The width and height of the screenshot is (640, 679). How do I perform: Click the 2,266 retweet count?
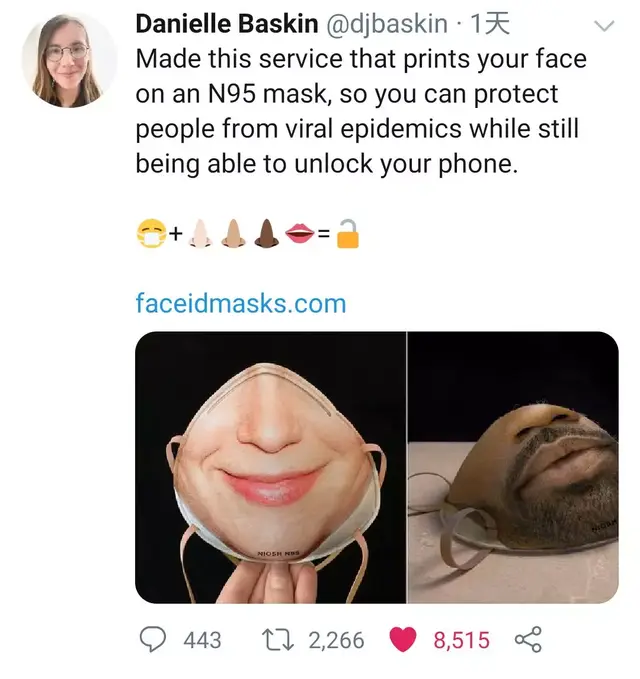coord(336,639)
